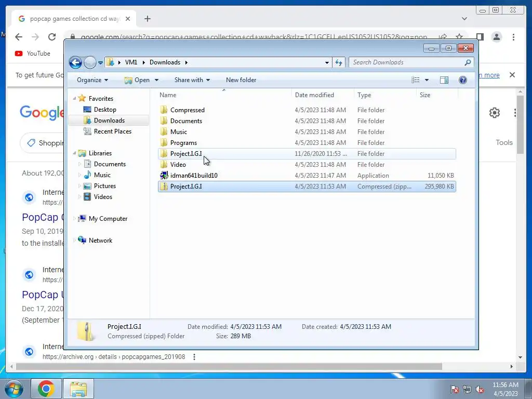Sort by Name column header

[224, 95]
